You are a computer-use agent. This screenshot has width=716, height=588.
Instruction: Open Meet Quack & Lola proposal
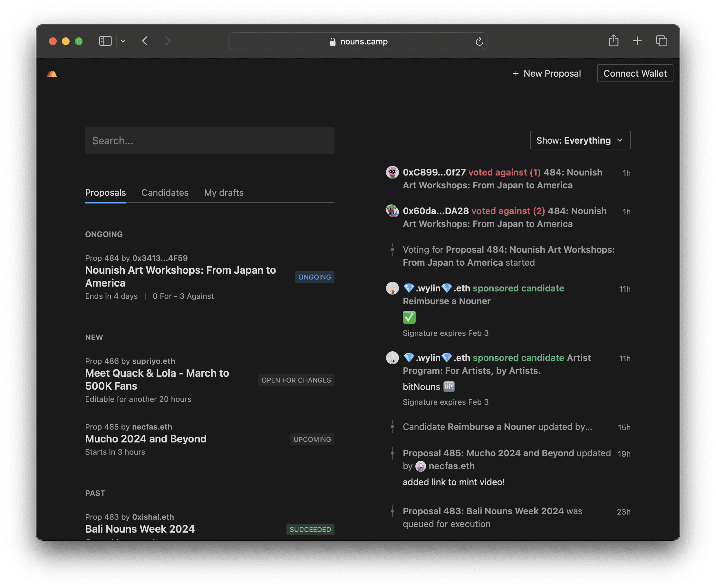pyautogui.click(x=157, y=379)
